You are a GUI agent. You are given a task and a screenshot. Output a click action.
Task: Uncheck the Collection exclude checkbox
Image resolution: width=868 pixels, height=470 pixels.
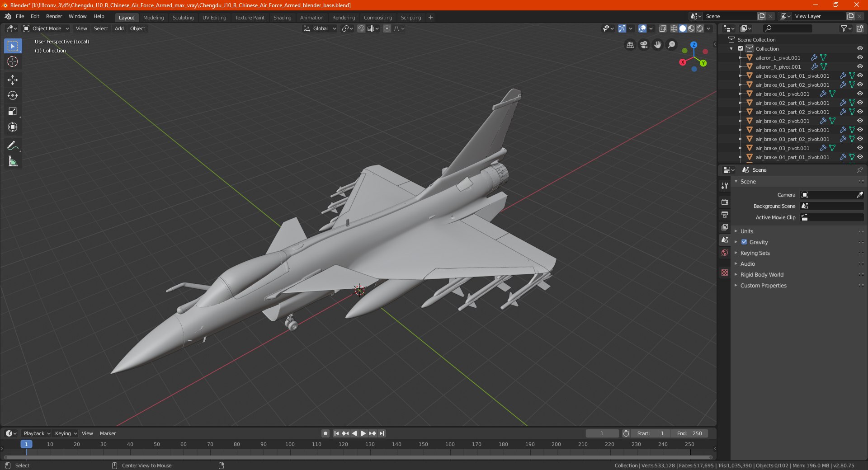click(741, 48)
